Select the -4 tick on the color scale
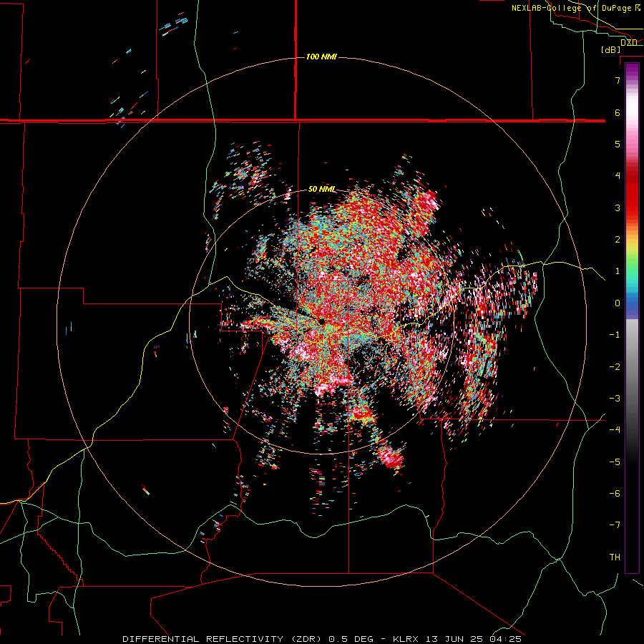 (x=615, y=430)
